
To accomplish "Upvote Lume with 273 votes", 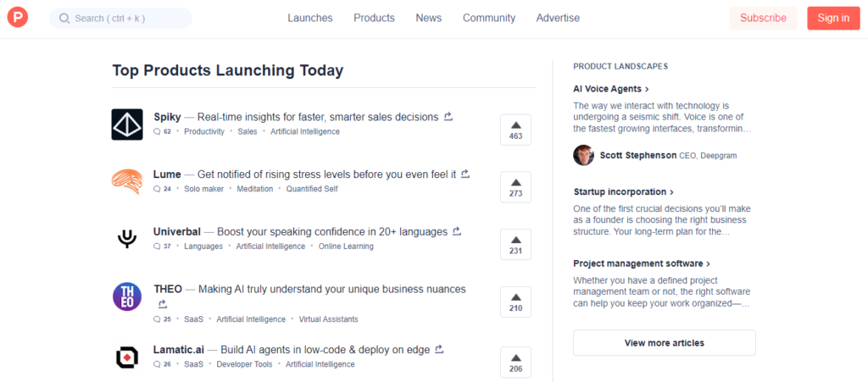I will coord(515,187).
